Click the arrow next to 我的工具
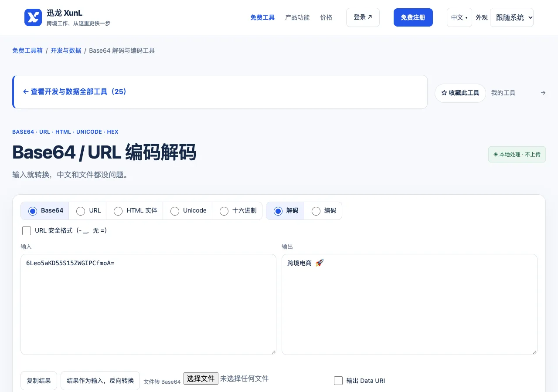The height and width of the screenshot is (392, 558). pos(543,93)
